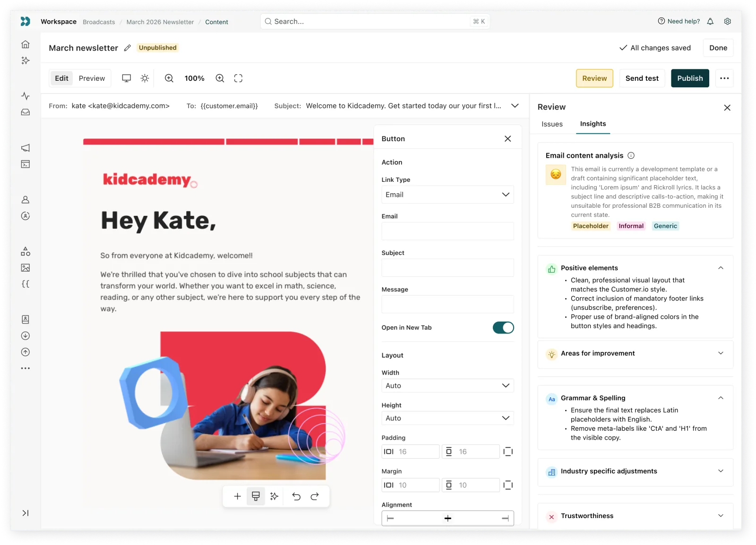Open the inbox icon in the sidebar
Viewport: 756px width, 545px height.
click(26, 112)
